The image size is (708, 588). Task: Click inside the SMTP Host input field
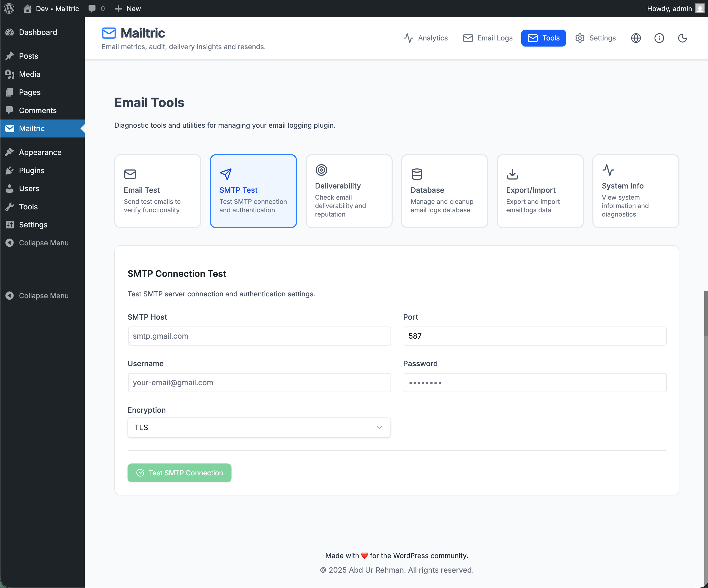point(259,336)
